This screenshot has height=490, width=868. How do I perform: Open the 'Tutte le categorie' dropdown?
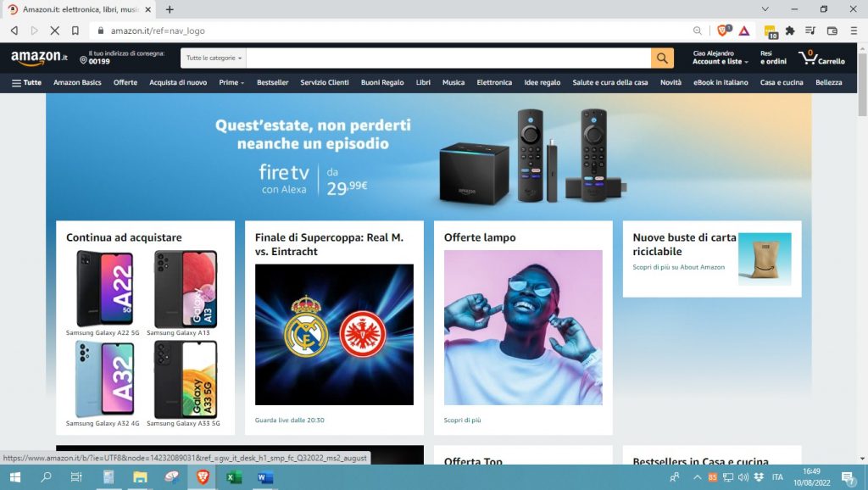coord(212,58)
